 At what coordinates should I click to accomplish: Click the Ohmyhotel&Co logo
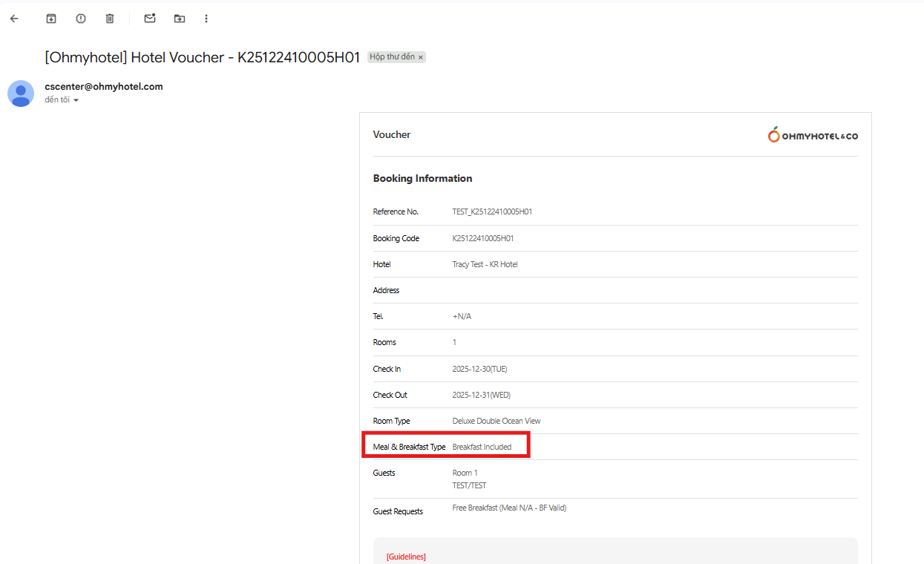pos(813,135)
